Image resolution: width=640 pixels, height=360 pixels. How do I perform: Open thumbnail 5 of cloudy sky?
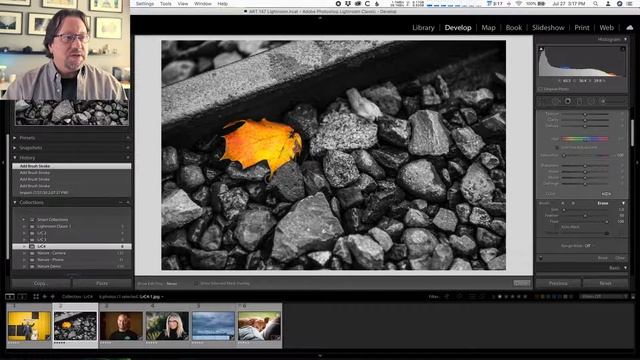tap(213, 326)
